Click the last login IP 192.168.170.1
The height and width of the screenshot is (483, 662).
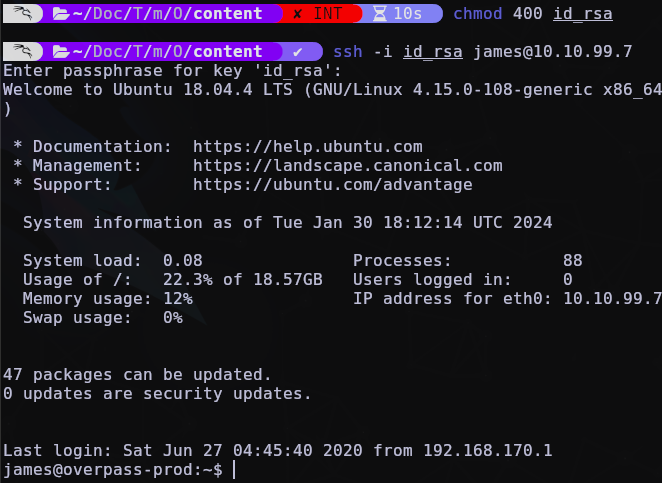(488, 450)
